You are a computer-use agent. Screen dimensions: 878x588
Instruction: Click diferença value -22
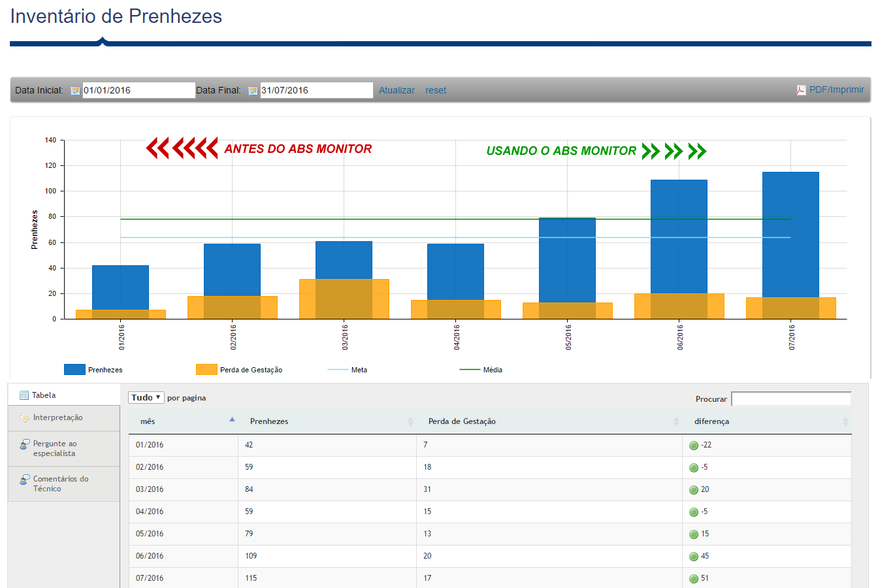tap(706, 445)
